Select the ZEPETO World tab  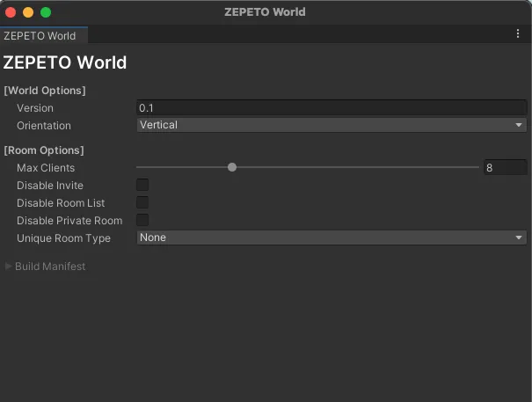(x=40, y=36)
